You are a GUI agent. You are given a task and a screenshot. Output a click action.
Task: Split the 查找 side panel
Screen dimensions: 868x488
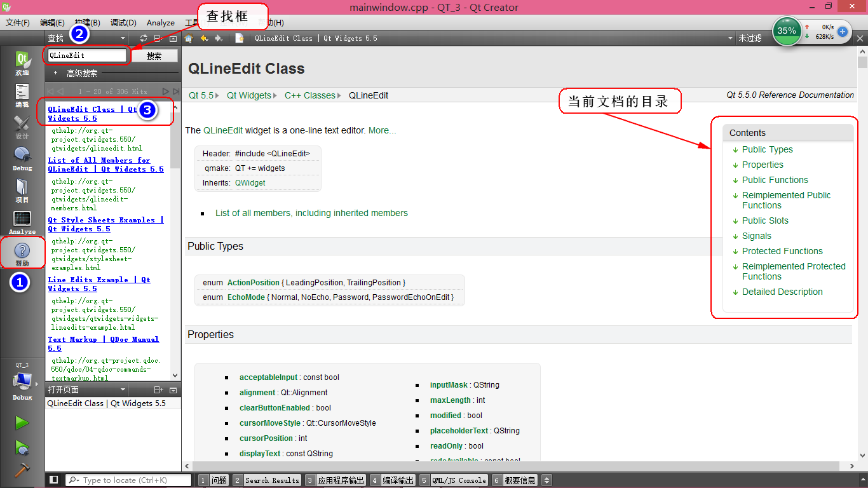click(x=159, y=38)
